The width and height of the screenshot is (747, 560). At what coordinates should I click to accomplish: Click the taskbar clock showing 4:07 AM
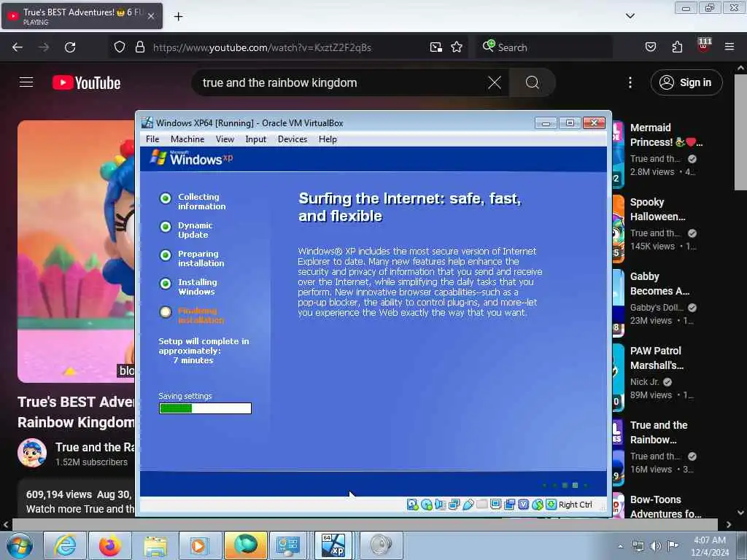[710, 546]
